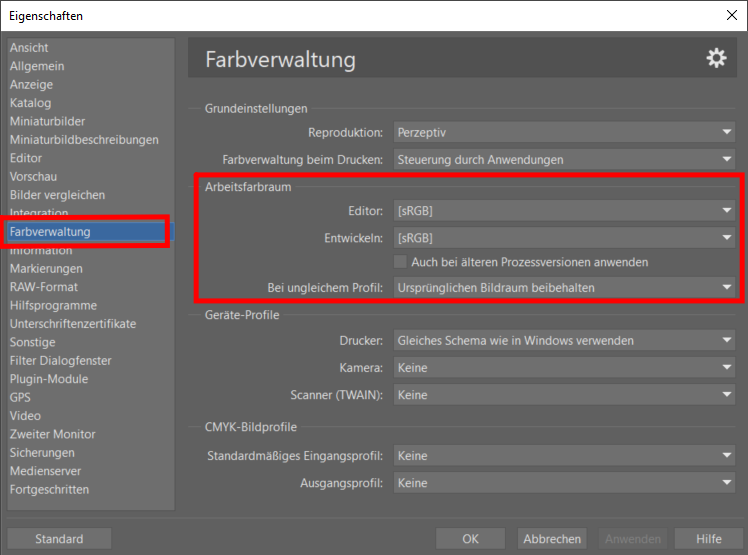Open 'Standardmäßiges Eingangsprofil' dropdown
748x555 pixels.
click(564, 456)
